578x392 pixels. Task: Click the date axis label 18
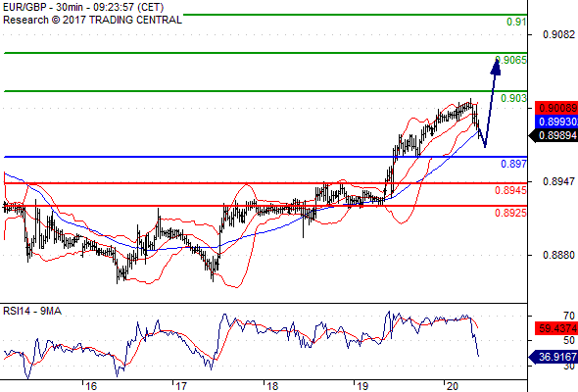(272, 386)
